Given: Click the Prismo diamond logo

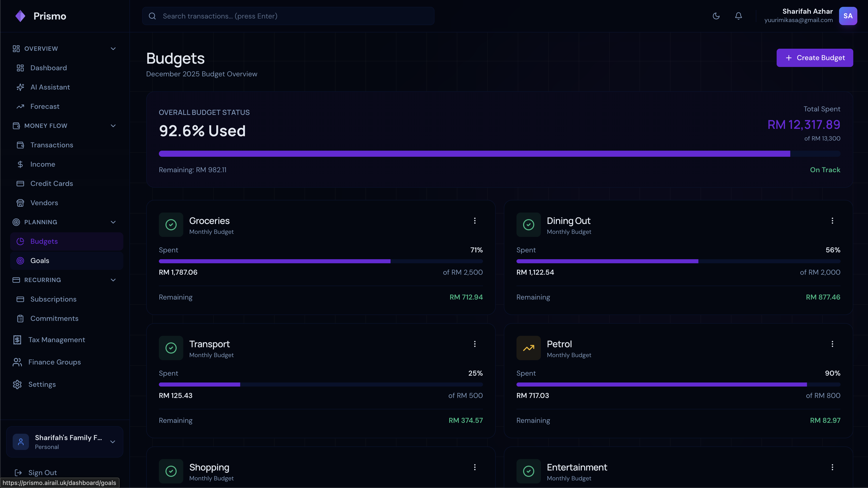Looking at the screenshot, I should pos(20,16).
